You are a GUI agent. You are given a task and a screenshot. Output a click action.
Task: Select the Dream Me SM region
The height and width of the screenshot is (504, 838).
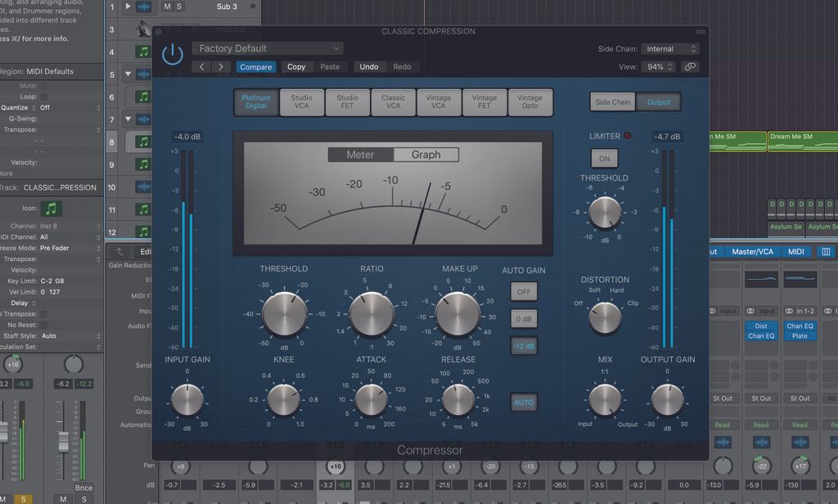[802, 140]
